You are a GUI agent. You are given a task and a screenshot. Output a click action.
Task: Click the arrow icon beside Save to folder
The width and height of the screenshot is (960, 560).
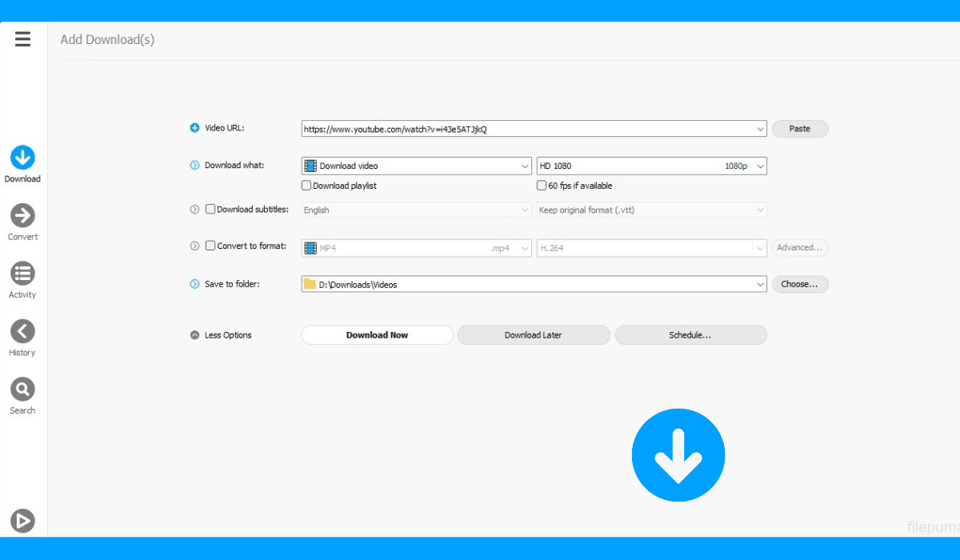tap(194, 284)
